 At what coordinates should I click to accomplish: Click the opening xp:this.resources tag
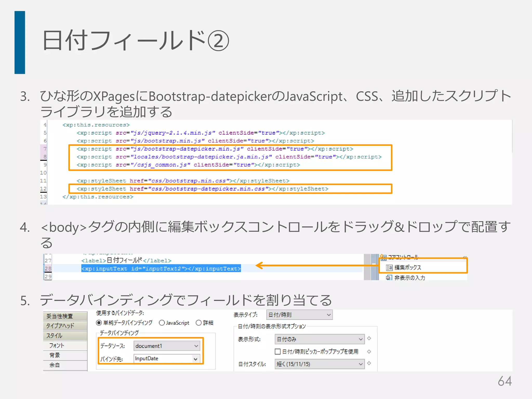(96, 125)
